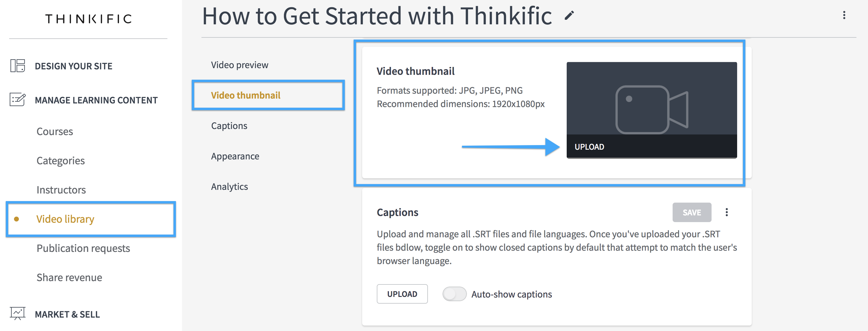This screenshot has width=868, height=331.
Task: Jump to the Analytics section
Action: 229,186
